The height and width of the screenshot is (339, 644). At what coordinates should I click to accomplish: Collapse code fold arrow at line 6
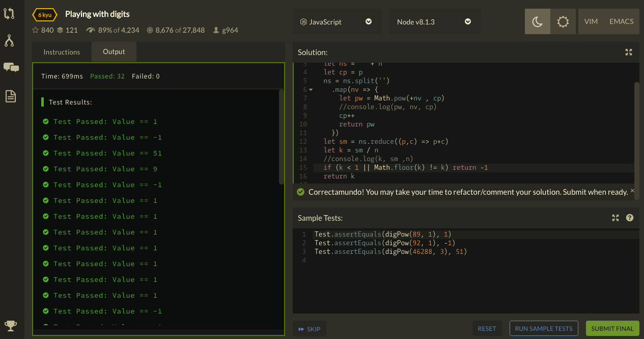[x=311, y=90]
